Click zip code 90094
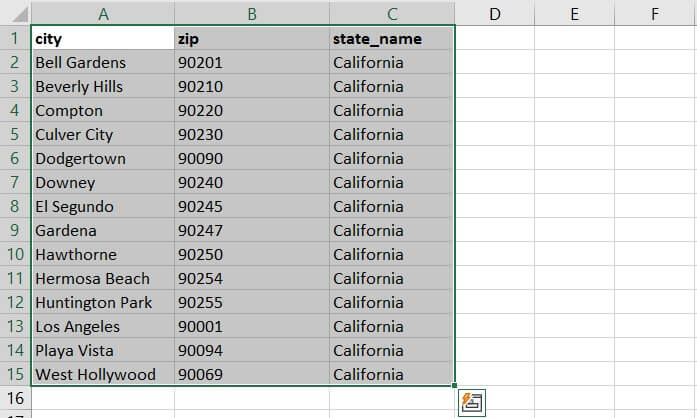The width and height of the screenshot is (697, 418). [x=252, y=350]
